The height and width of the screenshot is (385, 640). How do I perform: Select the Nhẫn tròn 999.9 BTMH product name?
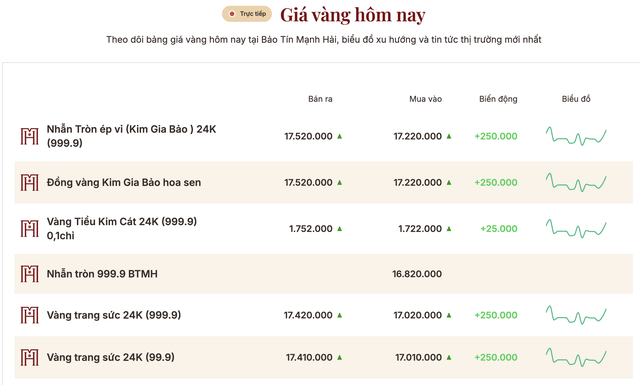pos(102,274)
